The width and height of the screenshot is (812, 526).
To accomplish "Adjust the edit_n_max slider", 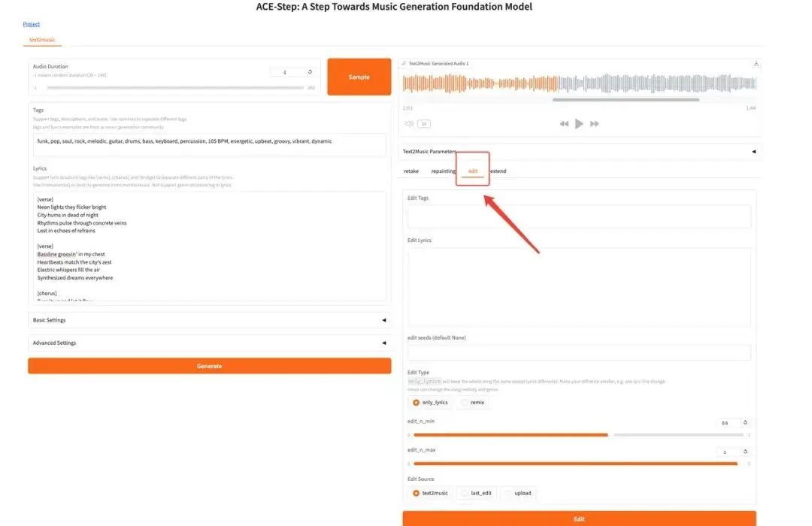I will point(579,464).
